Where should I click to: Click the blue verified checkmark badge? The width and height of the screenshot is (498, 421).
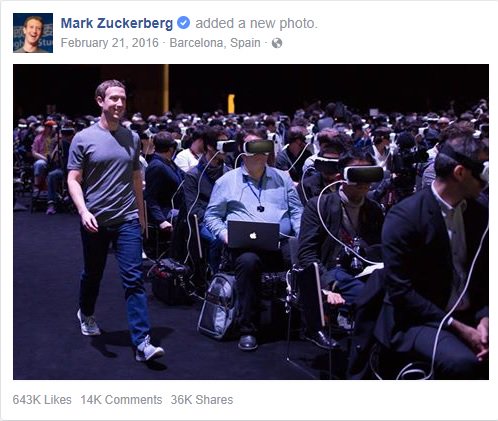tap(183, 23)
